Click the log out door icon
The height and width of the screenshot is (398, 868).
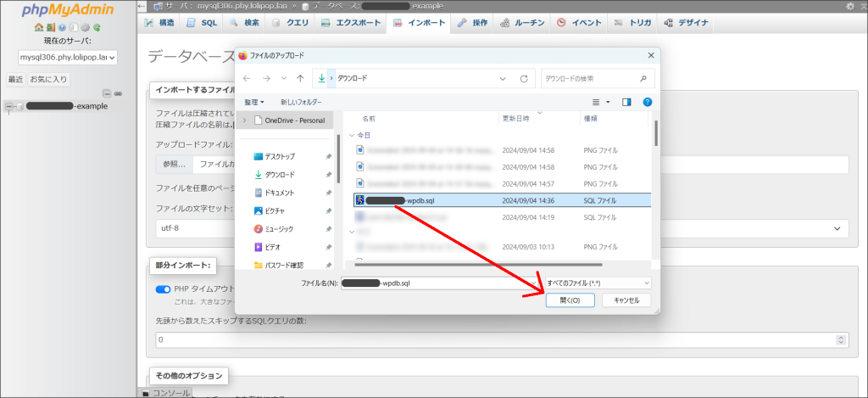50,26
